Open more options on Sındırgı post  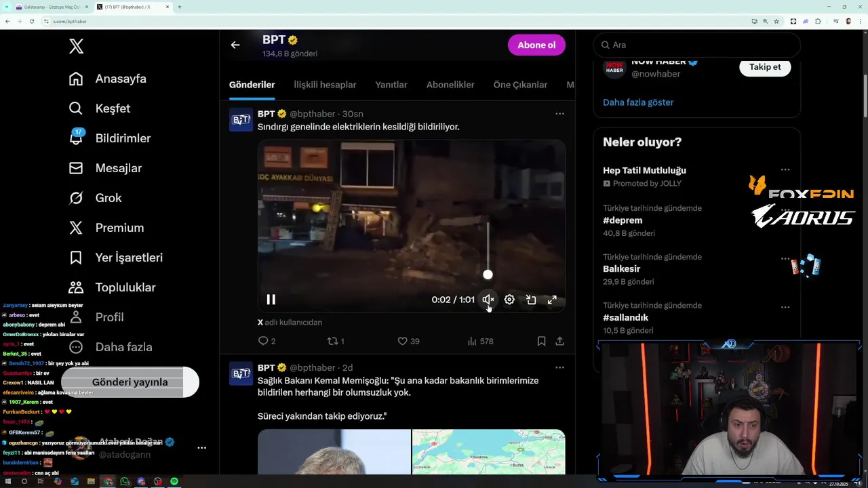[x=559, y=114]
